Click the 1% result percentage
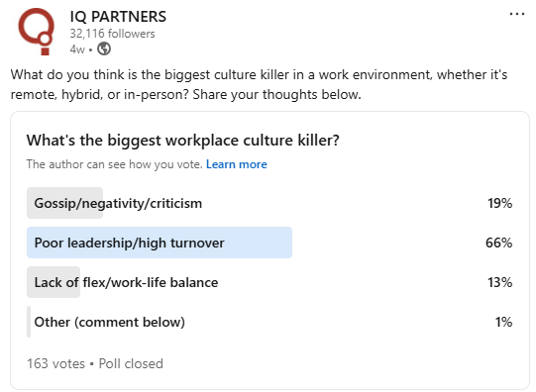This screenshot has height=392, width=536. click(x=504, y=322)
